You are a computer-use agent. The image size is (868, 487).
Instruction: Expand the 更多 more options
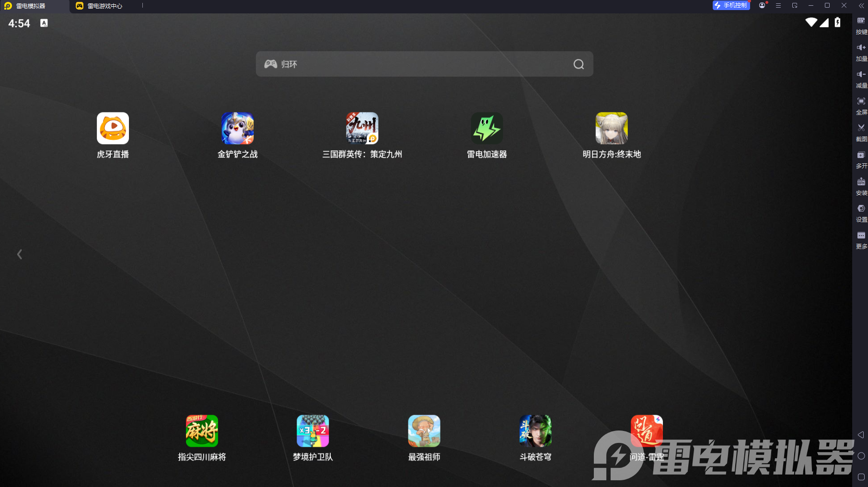tap(861, 240)
